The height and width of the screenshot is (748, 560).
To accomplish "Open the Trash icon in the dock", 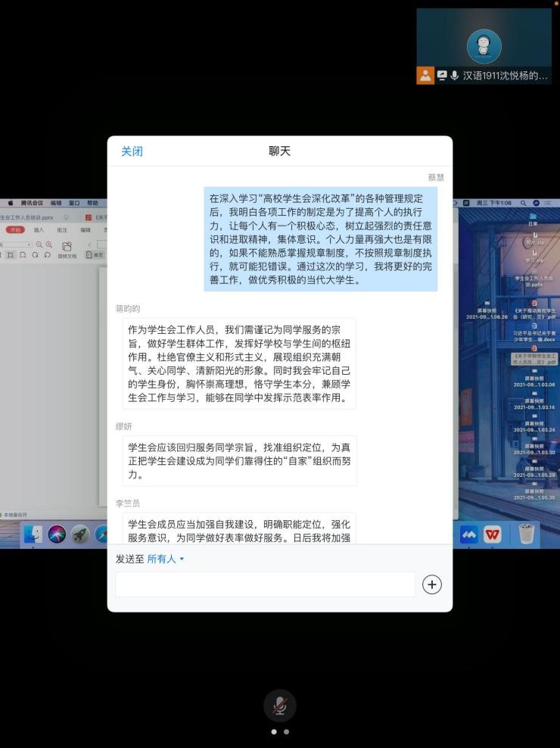I will click(527, 535).
